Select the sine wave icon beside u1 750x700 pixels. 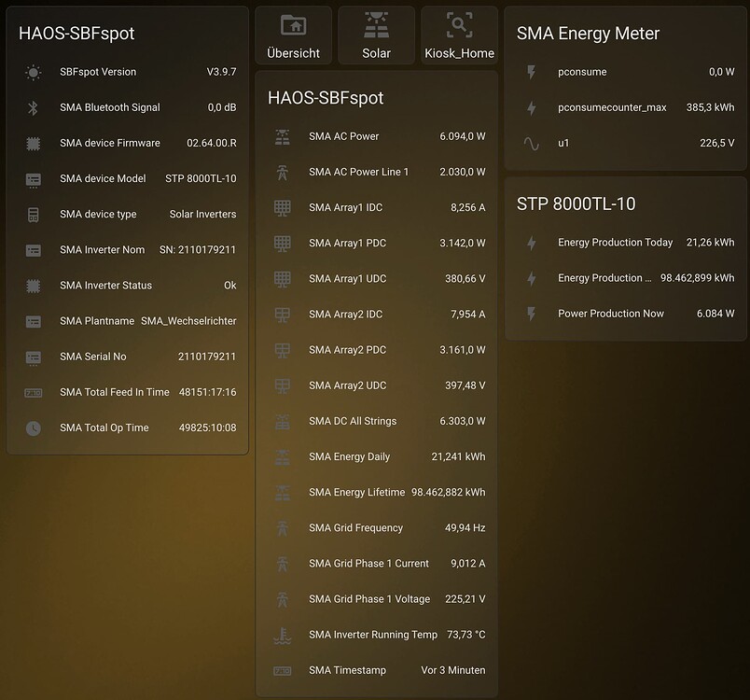[x=530, y=142]
